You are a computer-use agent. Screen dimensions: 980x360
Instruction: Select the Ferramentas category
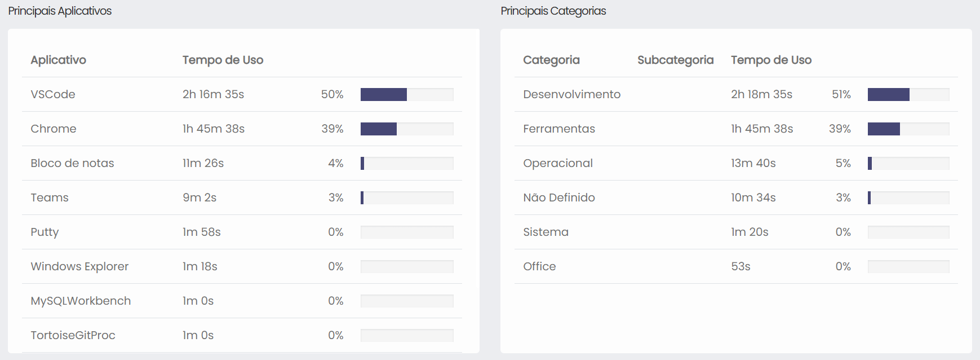[559, 129]
